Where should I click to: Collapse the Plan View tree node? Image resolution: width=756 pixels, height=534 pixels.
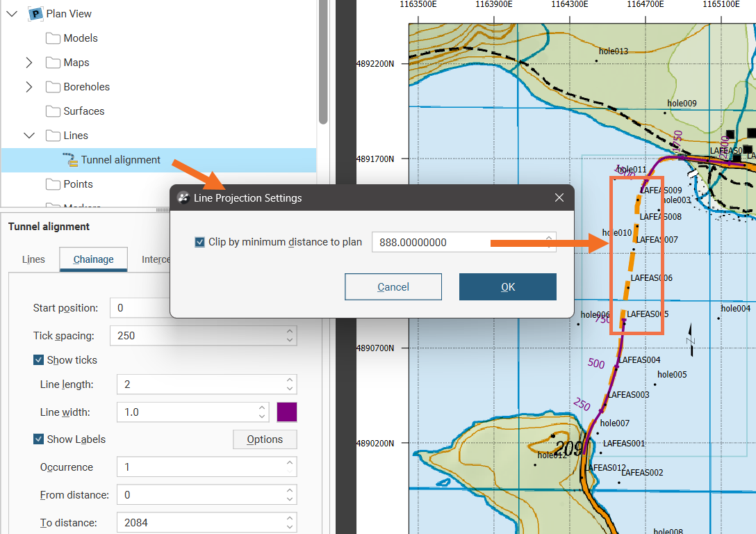coord(12,14)
